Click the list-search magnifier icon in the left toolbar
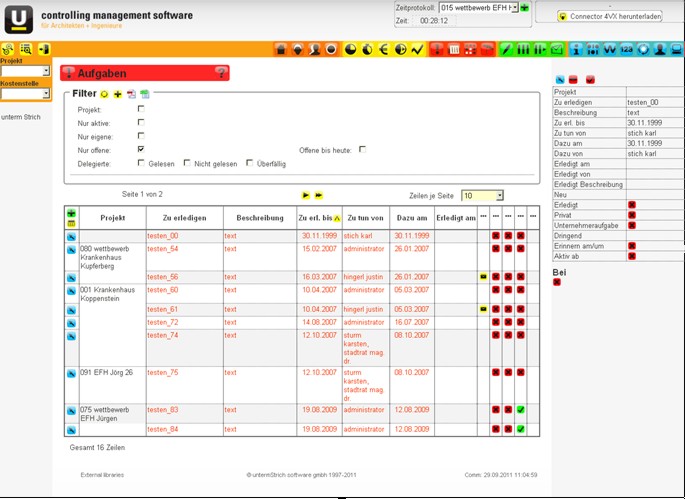The height and width of the screenshot is (499, 685). (26, 49)
